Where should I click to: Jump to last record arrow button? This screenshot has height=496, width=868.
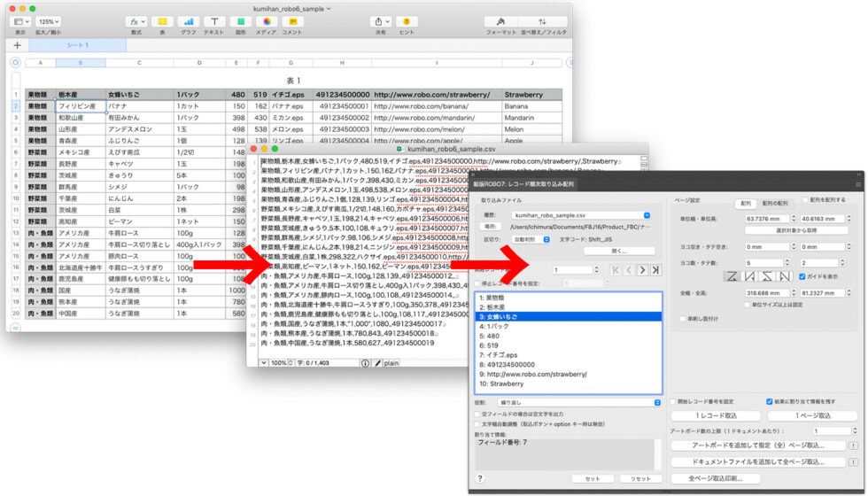pyautogui.click(x=655, y=269)
